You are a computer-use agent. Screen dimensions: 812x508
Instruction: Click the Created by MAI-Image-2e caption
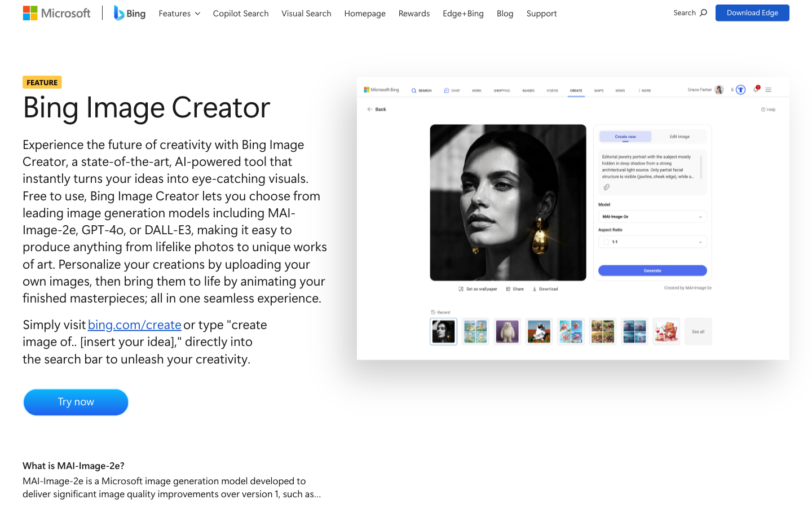(x=688, y=288)
